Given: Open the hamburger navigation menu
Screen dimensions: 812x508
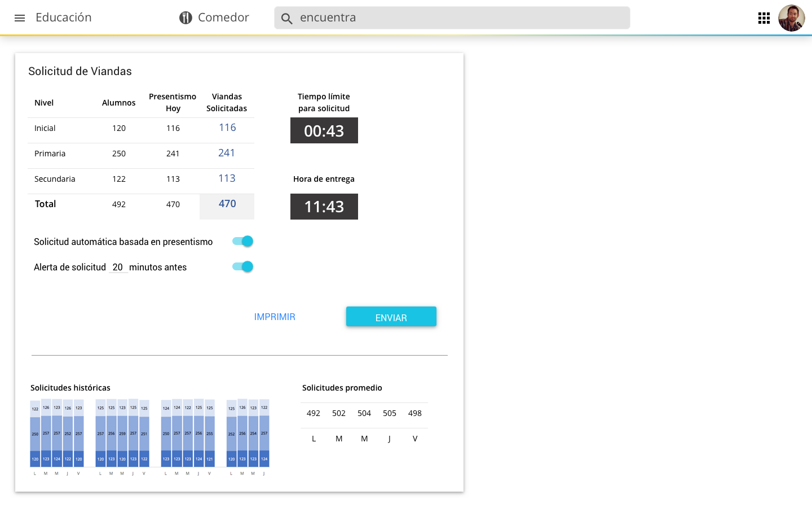Looking at the screenshot, I should (x=20, y=18).
